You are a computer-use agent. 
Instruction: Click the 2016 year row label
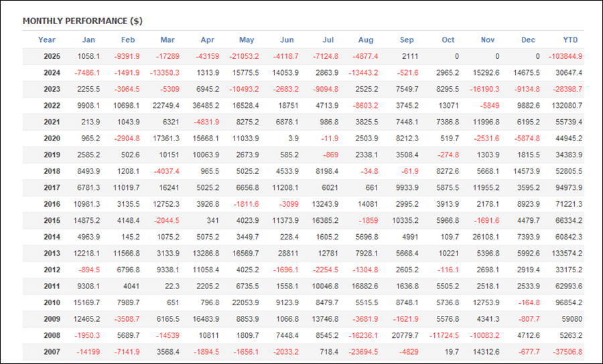tap(52, 204)
